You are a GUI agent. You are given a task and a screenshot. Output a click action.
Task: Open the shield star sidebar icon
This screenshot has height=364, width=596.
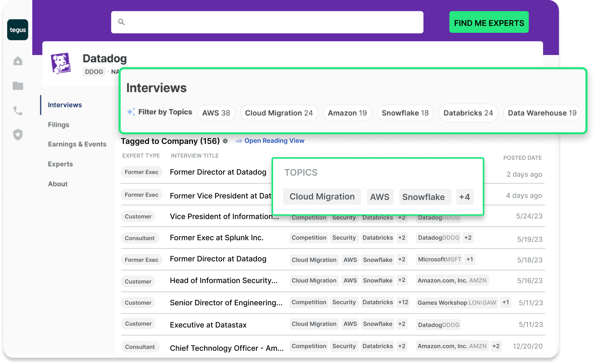[18, 135]
